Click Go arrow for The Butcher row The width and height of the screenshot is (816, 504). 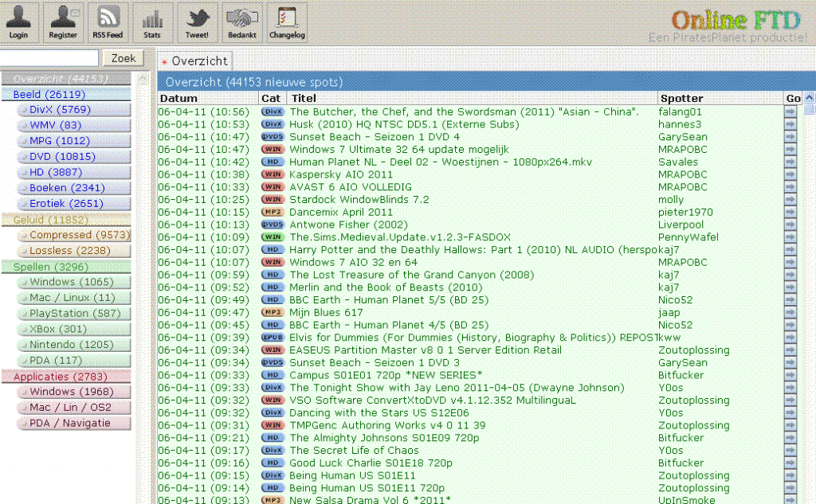790,111
